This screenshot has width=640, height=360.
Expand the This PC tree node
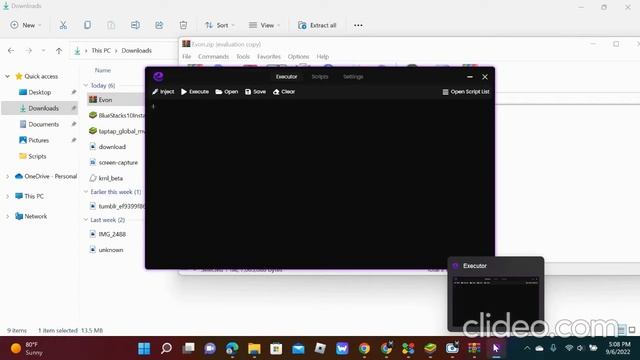coord(7,196)
